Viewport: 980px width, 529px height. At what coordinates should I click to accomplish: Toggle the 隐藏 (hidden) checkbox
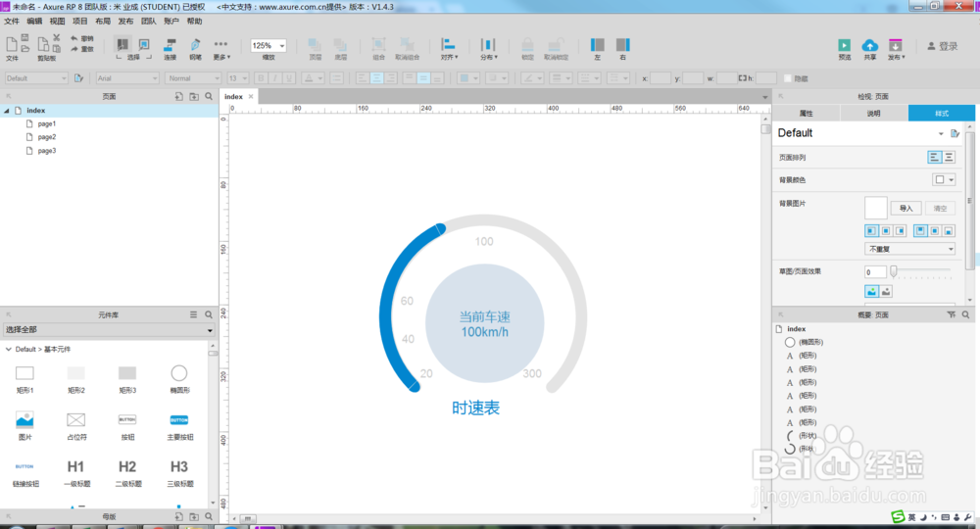click(788, 78)
